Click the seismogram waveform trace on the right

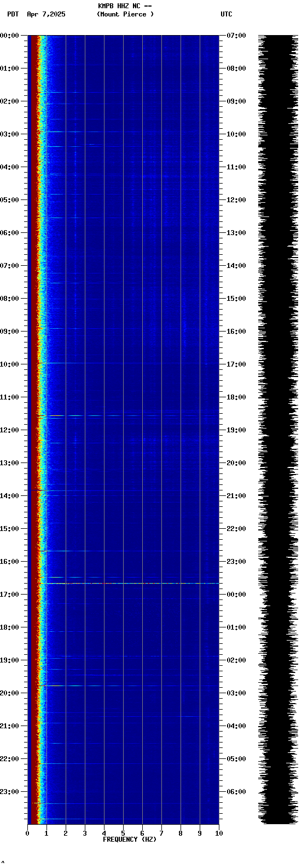pos(278,430)
